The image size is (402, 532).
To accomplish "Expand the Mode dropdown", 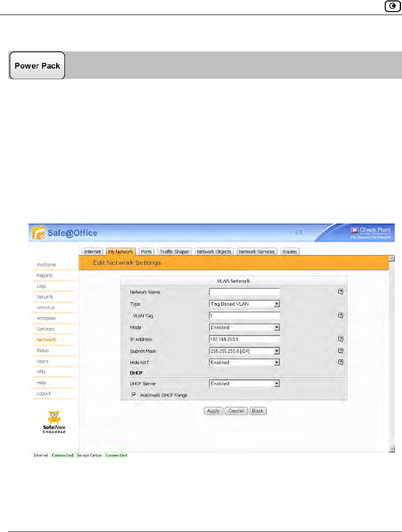I will pos(277,327).
